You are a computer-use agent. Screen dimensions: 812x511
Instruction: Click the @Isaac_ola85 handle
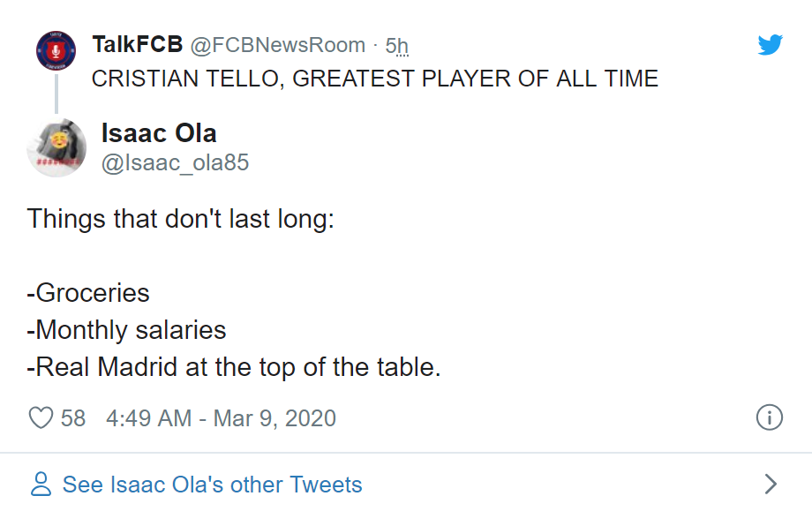(176, 162)
